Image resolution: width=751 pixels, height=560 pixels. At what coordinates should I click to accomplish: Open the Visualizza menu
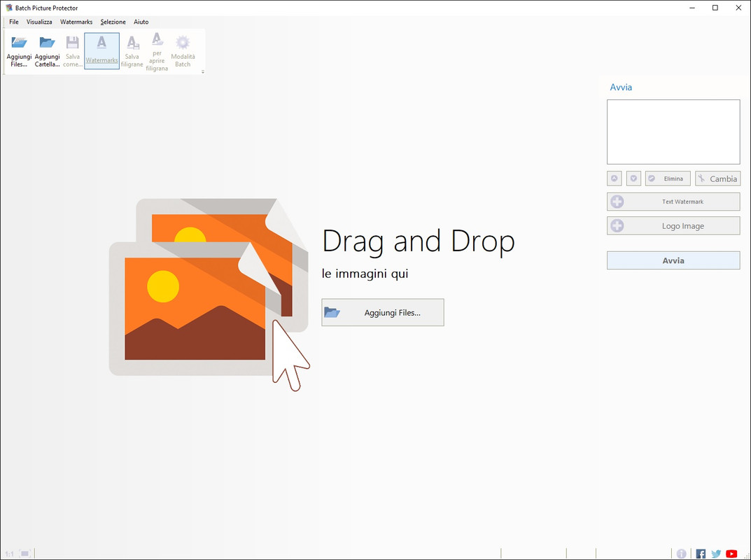(x=39, y=22)
